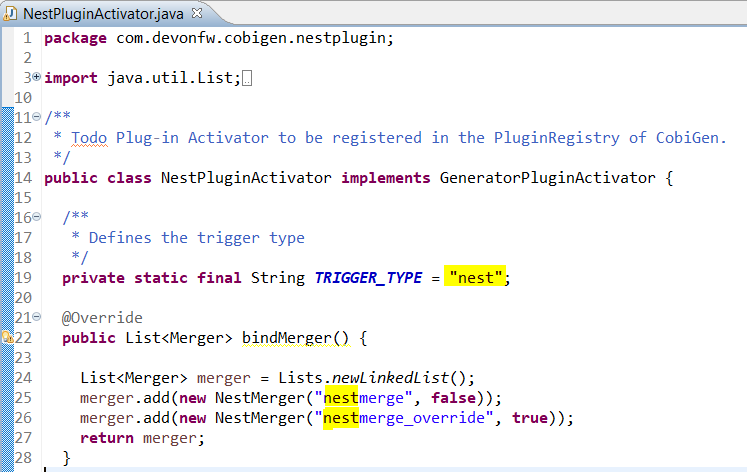Collapse the Javadoc comment starting at line 16

(37, 217)
